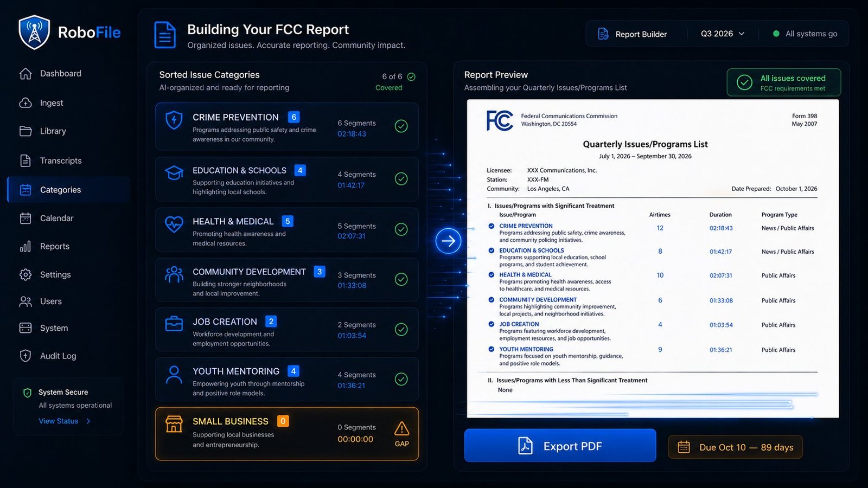Click the Reports bar chart icon

(x=25, y=246)
